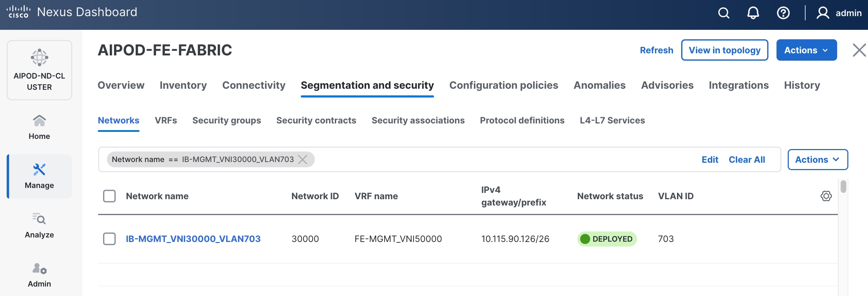The image size is (868, 296).
Task: Click the admin user profile icon
Action: [822, 13]
